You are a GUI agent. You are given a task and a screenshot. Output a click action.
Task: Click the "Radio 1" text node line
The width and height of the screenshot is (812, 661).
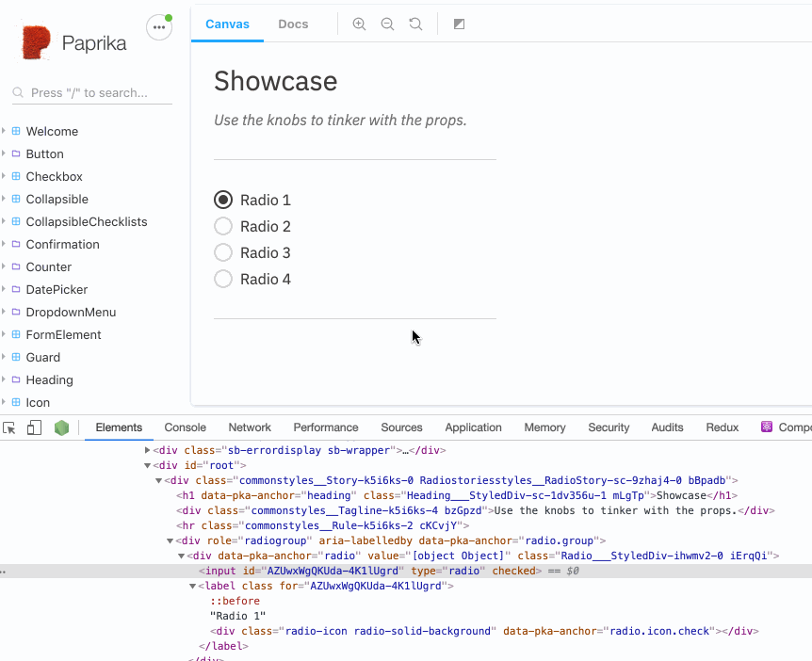coord(237,616)
